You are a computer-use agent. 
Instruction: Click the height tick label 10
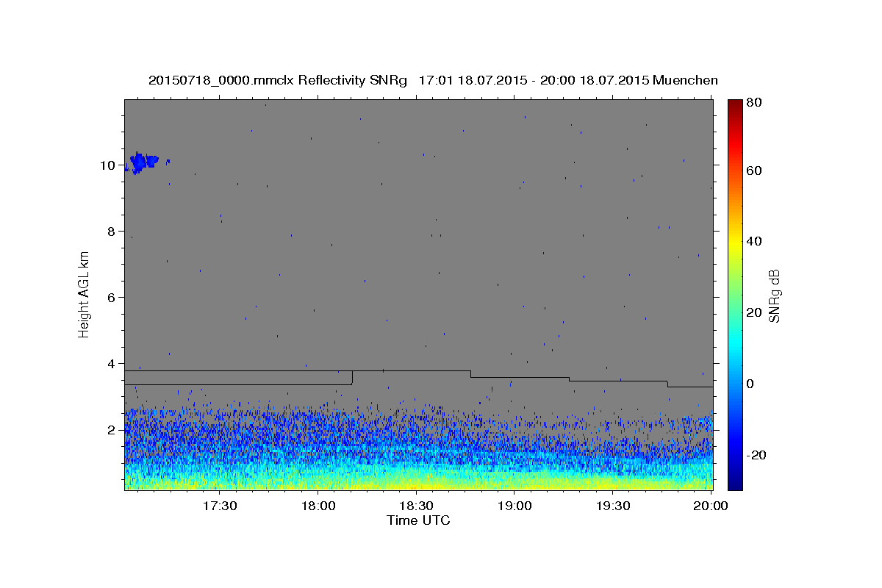[x=109, y=165]
